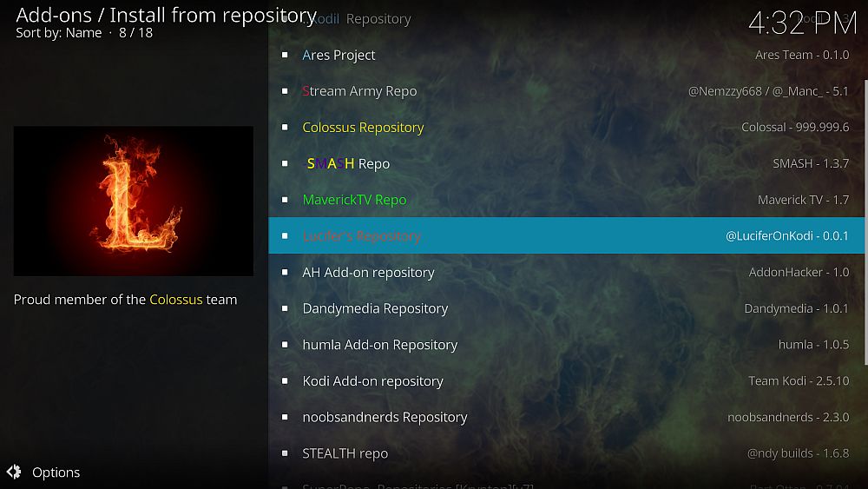Open MaverickTV Repo entry
The width and height of the screenshot is (868, 489).
pyautogui.click(x=566, y=200)
